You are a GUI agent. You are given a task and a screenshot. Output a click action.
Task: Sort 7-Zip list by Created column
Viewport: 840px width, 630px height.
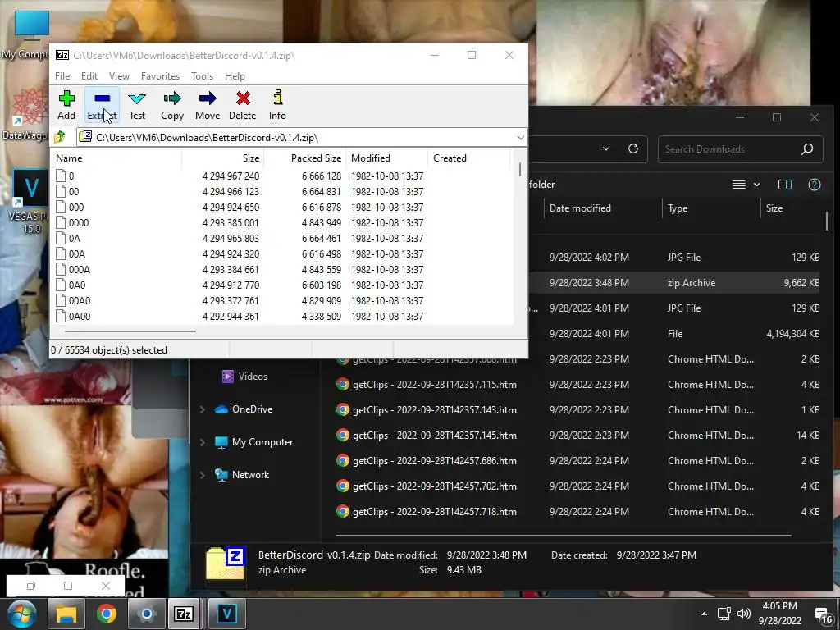(x=468, y=158)
